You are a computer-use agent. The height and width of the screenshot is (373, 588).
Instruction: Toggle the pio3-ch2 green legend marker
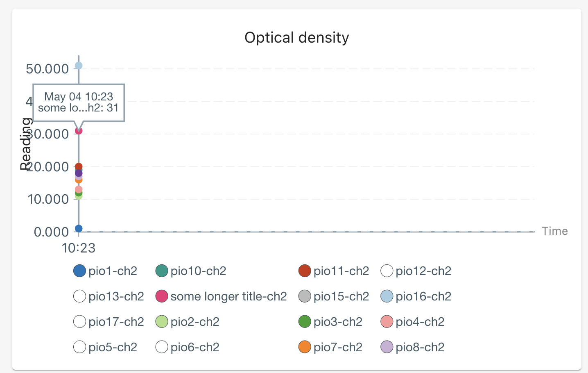(x=305, y=322)
